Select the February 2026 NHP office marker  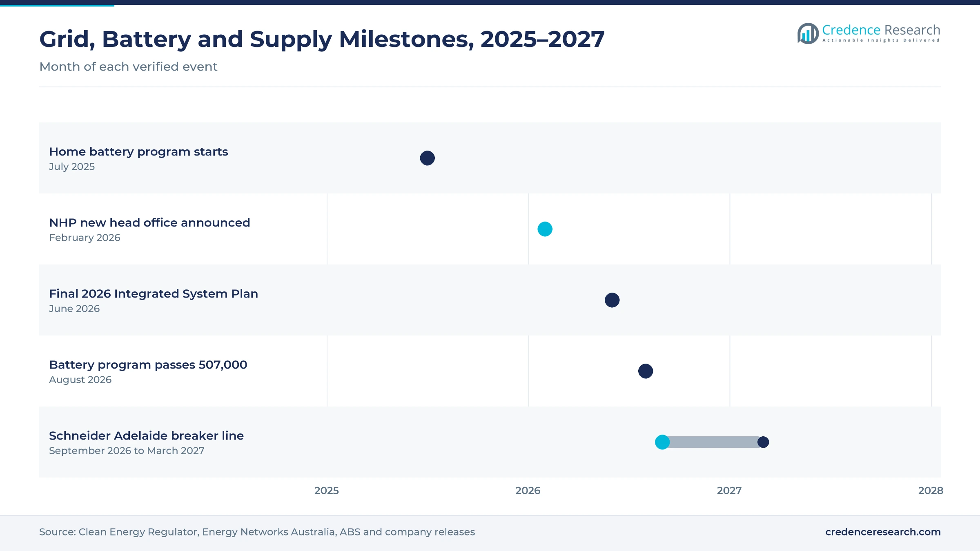(x=545, y=229)
